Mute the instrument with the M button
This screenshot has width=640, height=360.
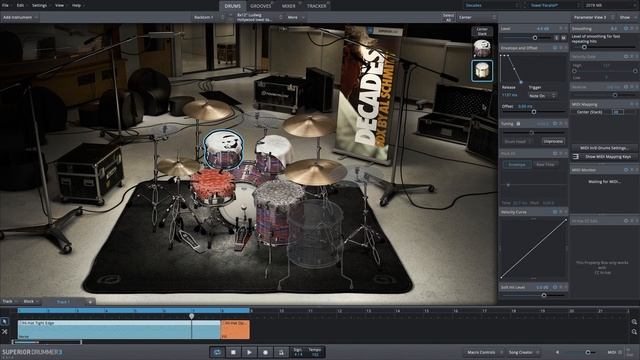tap(563, 38)
